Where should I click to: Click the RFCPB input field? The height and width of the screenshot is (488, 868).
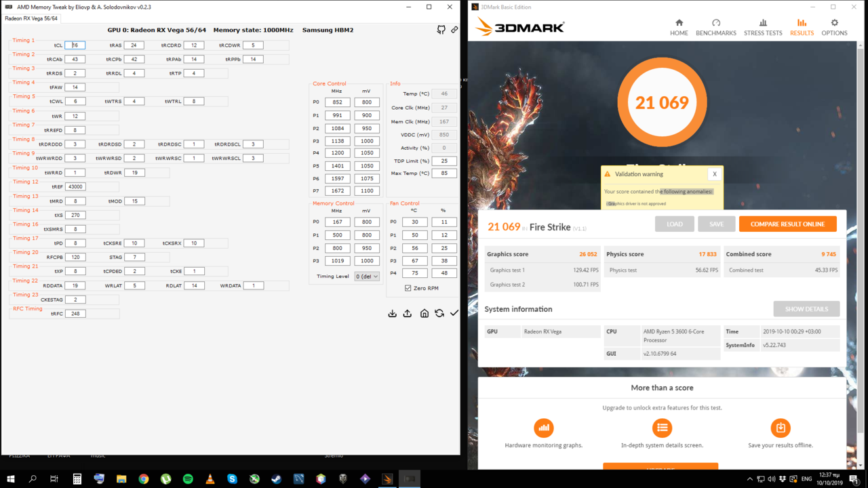[75, 257]
